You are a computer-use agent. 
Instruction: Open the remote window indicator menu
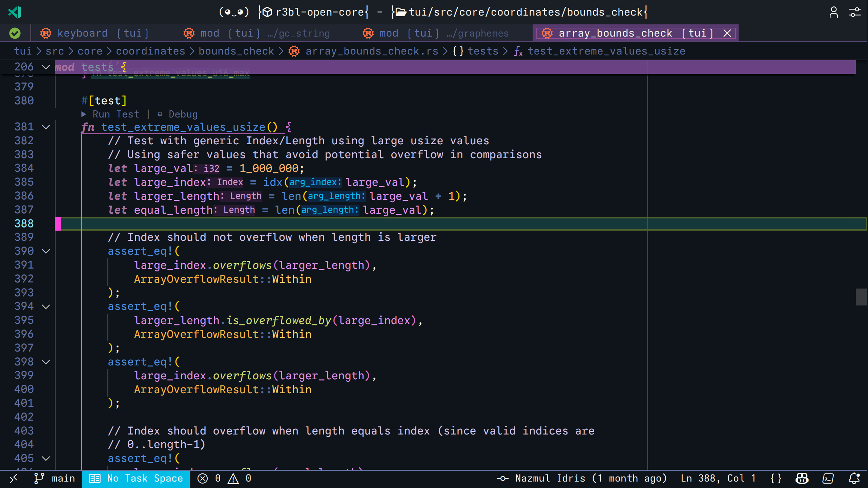[13, 478]
